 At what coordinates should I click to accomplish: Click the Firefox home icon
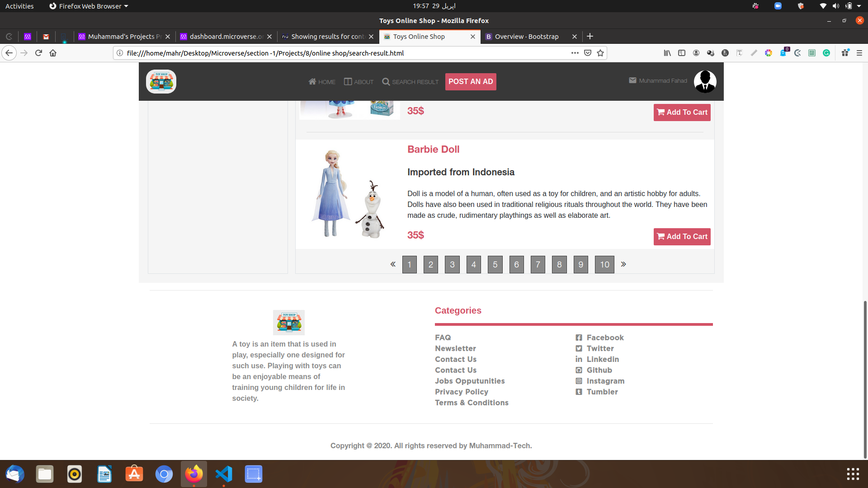53,53
